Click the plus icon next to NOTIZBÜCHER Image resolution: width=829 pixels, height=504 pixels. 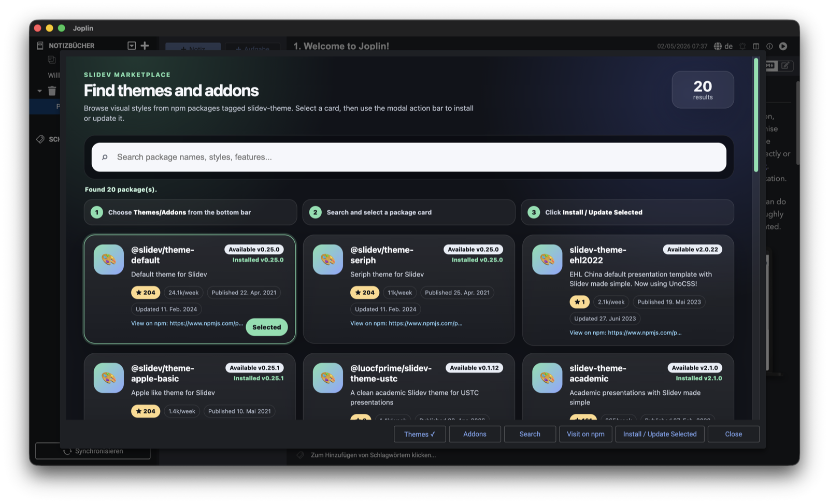point(145,46)
